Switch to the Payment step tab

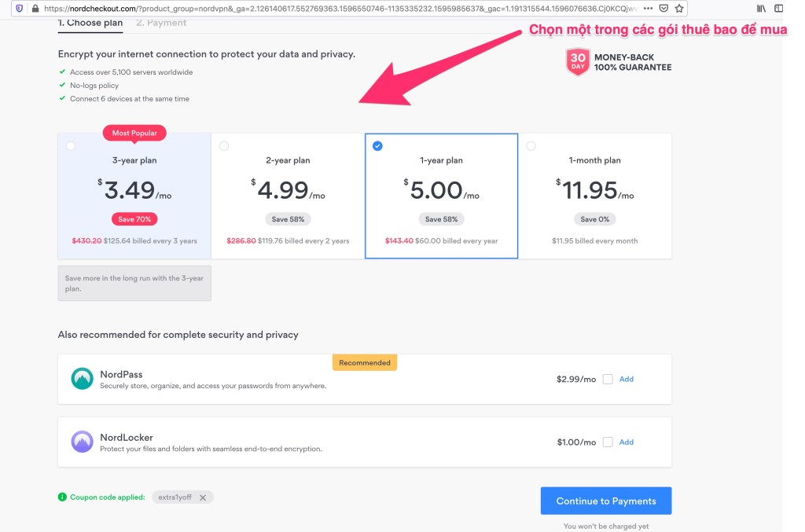[x=161, y=23]
